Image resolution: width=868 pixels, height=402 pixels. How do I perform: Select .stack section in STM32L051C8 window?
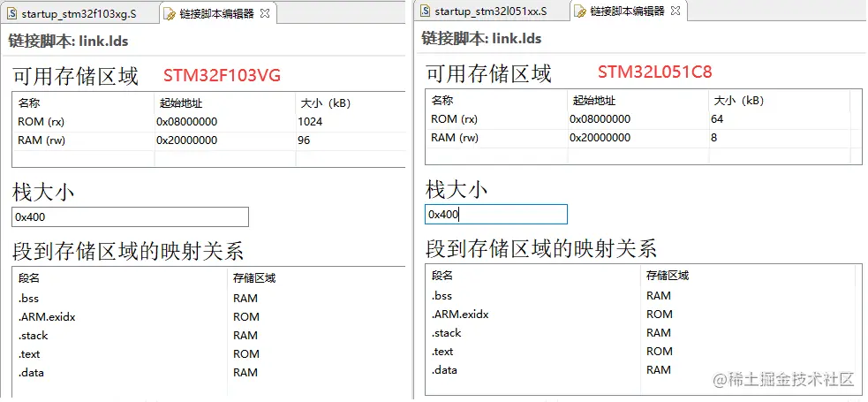pos(446,333)
